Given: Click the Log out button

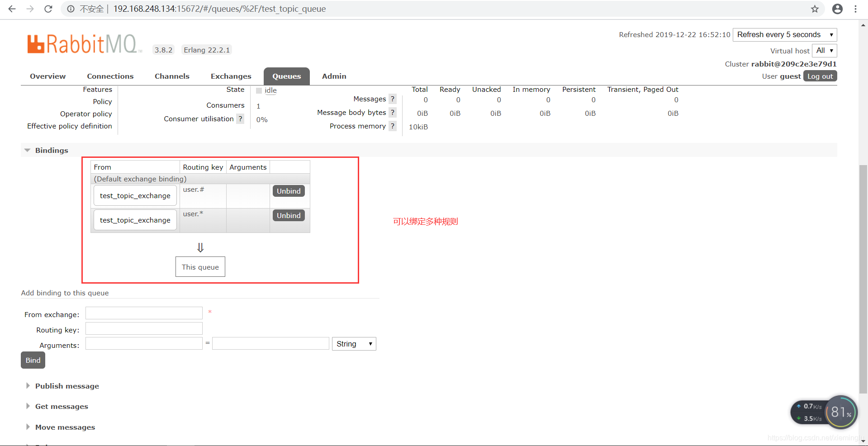Looking at the screenshot, I should click(x=820, y=76).
